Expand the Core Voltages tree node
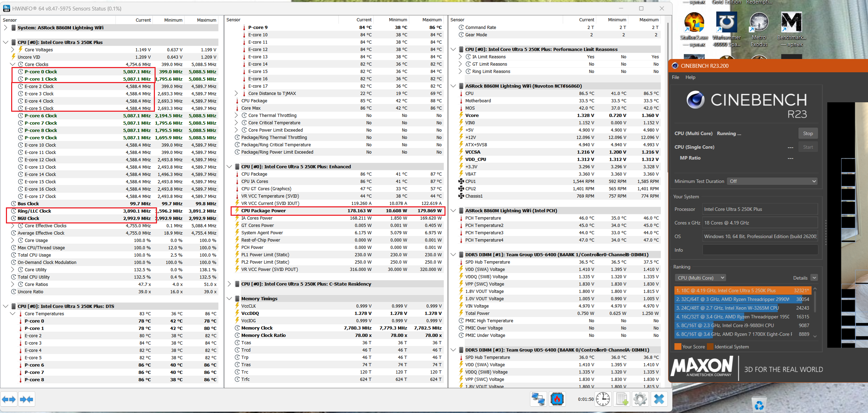The image size is (868, 413). pyautogui.click(x=13, y=50)
